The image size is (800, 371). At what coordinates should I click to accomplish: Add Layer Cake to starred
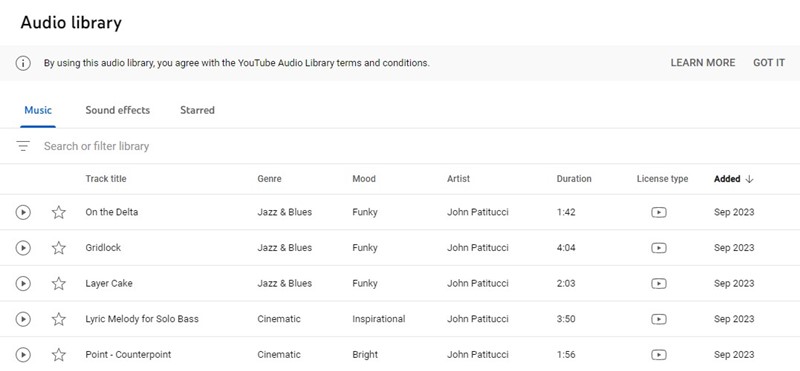coord(59,284)
